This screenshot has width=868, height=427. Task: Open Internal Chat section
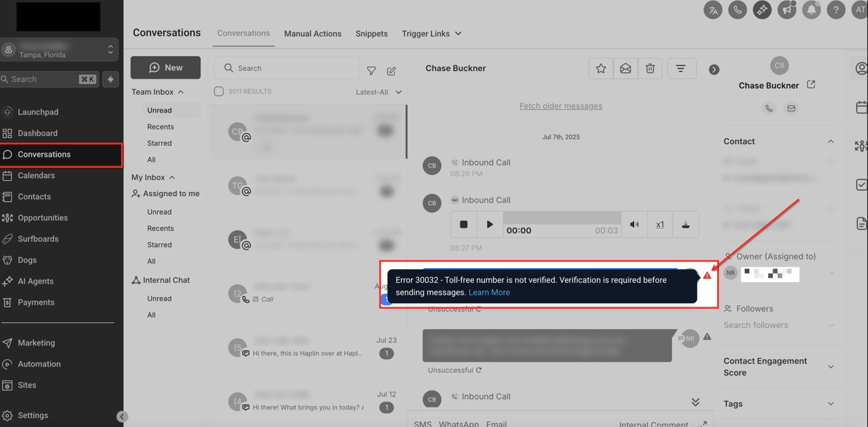pos(161,280)
